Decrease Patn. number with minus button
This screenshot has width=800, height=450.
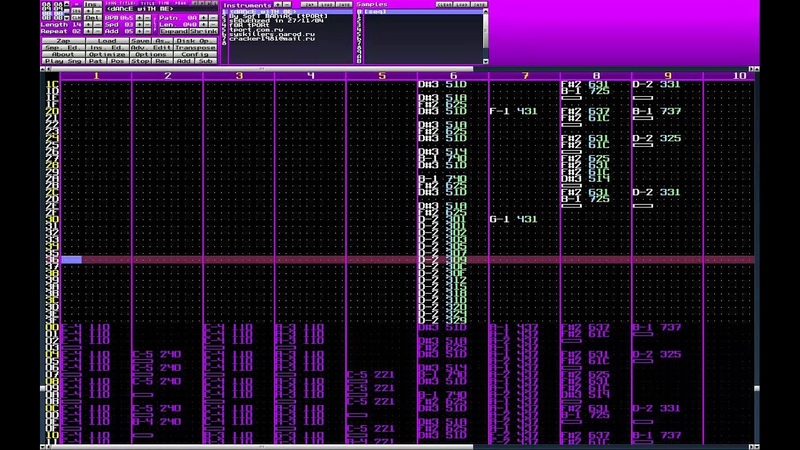click(213, 17)
